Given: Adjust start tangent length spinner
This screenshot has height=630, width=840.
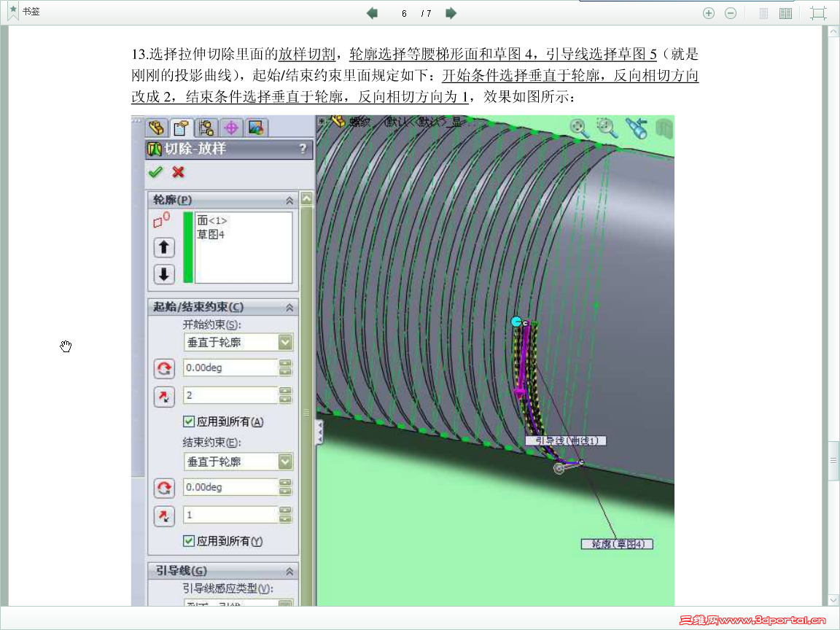Looking at the screenshot, I should point(286,395).
